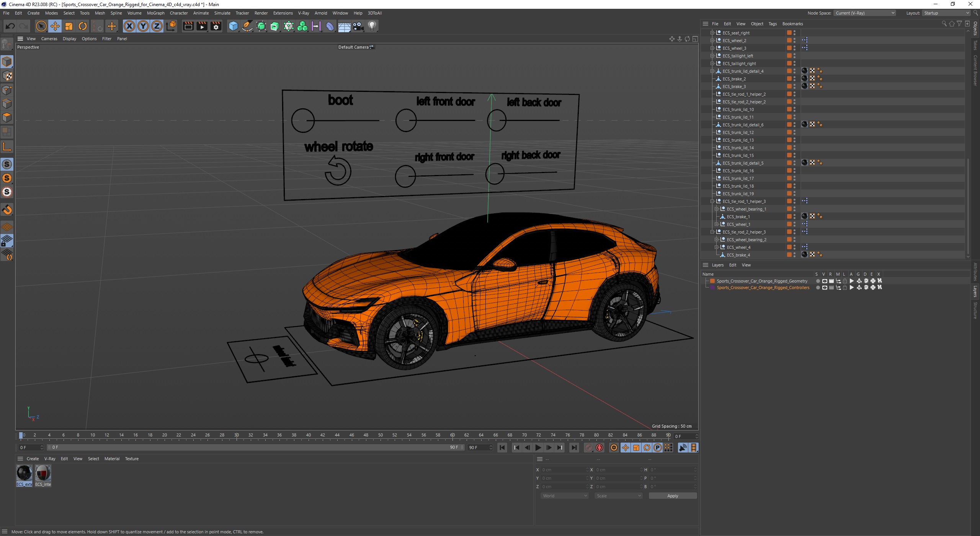Open the vertical Structure tab
The width and height of the screenshot is (980, 536).
point(975,310)
